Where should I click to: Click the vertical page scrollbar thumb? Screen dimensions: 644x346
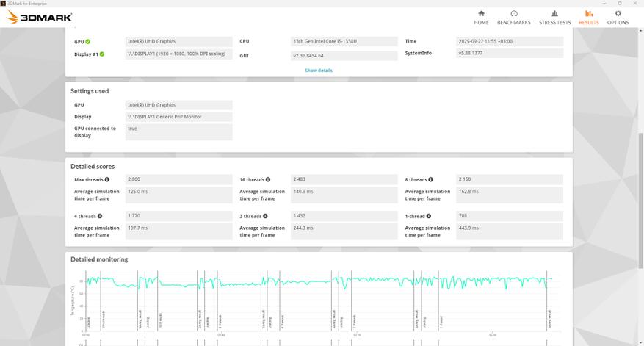point(640,201)
